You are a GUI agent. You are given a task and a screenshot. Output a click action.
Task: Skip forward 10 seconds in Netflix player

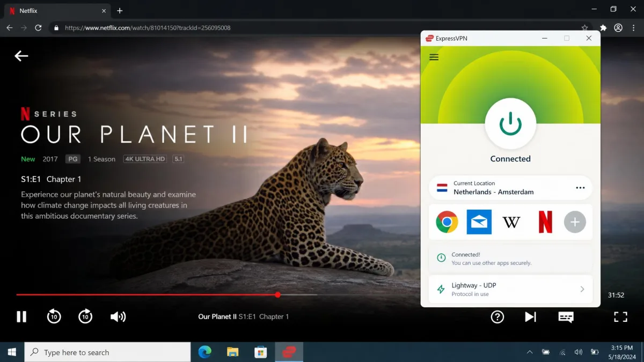click(x=85, y=316)
